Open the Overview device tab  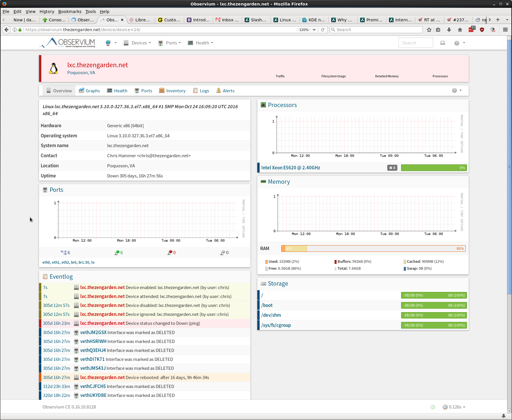pyautogui.click(x=59, y=91)
